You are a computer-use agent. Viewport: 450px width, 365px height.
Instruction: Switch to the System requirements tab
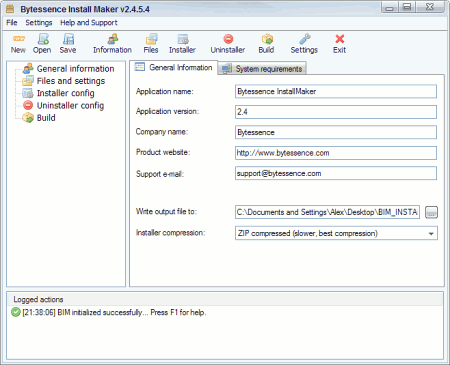click(262, 69)
